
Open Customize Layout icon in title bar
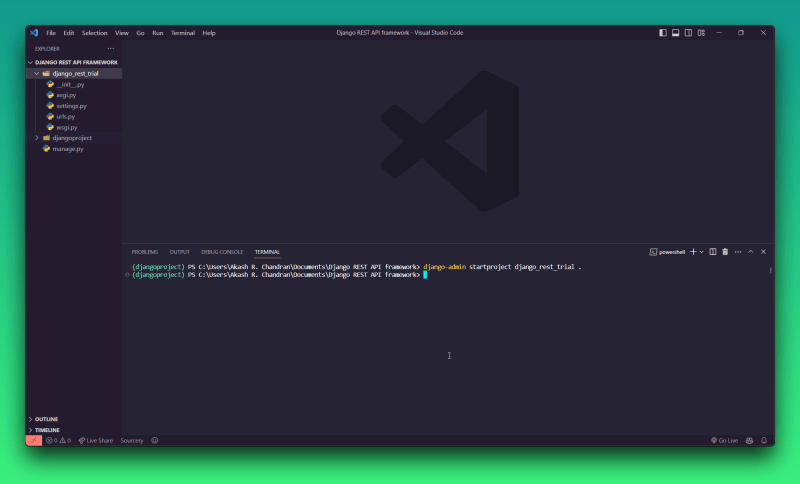702,33
